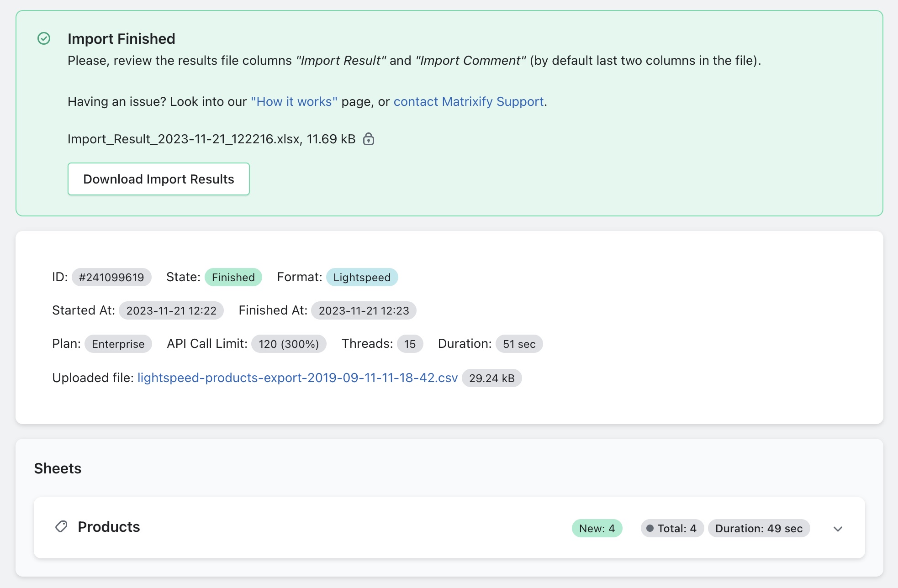Expand the Products sheet chevron

838,529
